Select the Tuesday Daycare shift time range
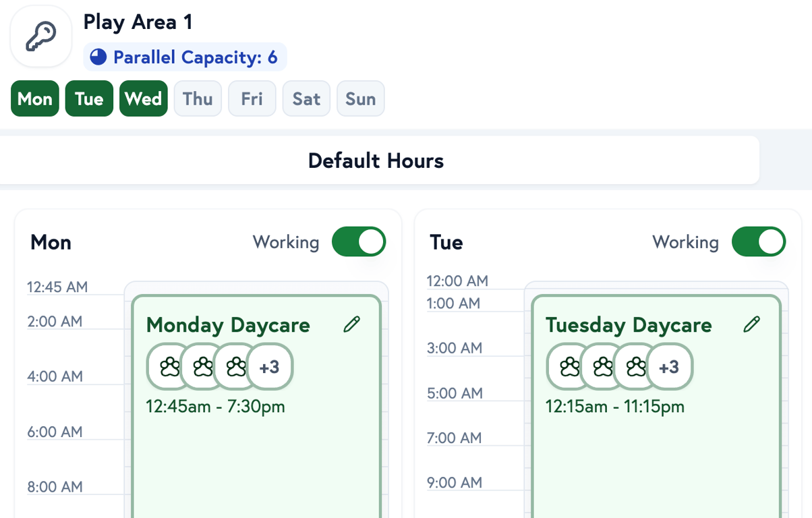This screenshot has height=518, width=812. (614, 407)
